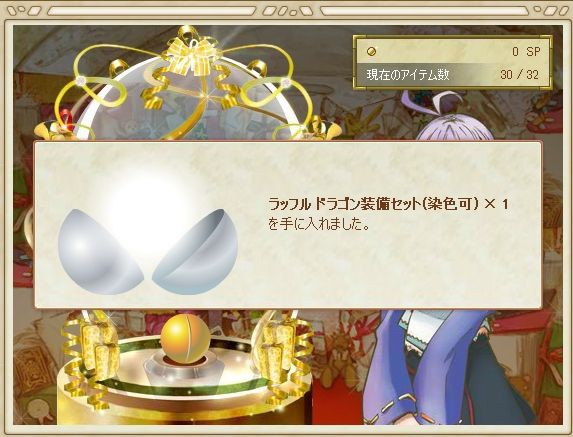Click the right half of the silver capsule
The width and height of the screenshot is (573, 437).
pyautogui.click(x=195, y=252)
